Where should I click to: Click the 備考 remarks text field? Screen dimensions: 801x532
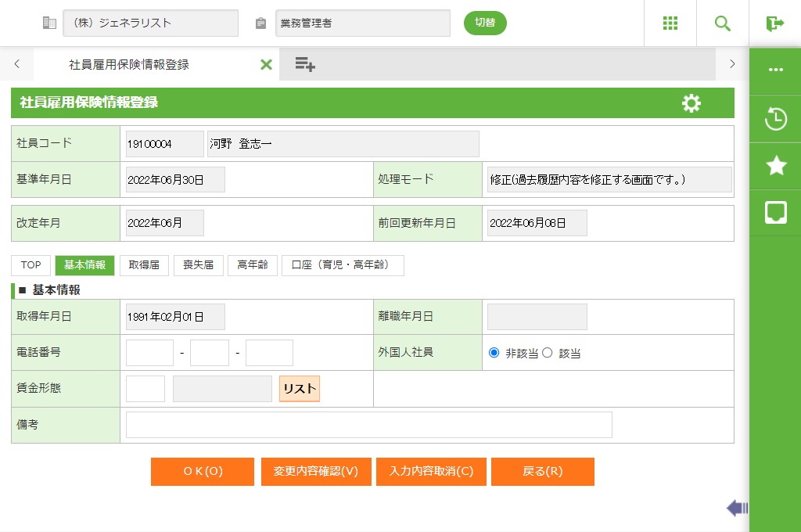(368, 425)
